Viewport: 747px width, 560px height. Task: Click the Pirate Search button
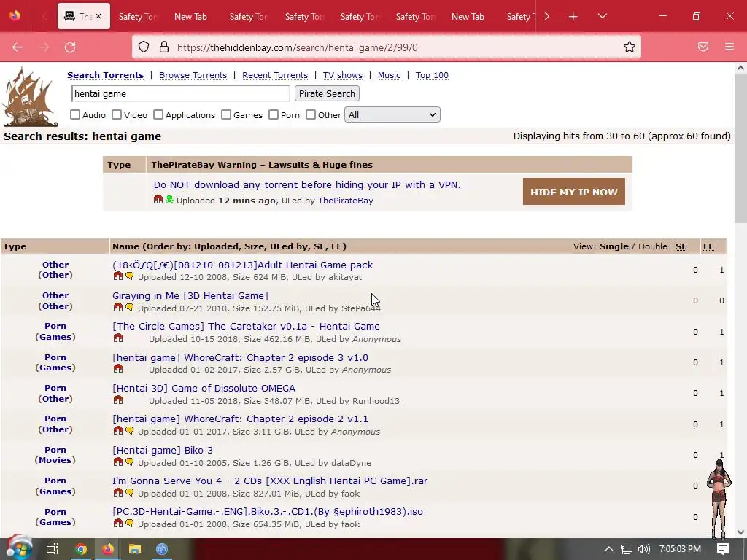327,94
